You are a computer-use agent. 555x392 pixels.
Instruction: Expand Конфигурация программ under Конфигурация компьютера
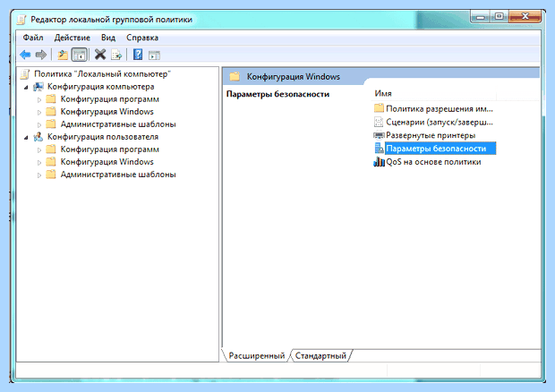[x=39, y=99]
